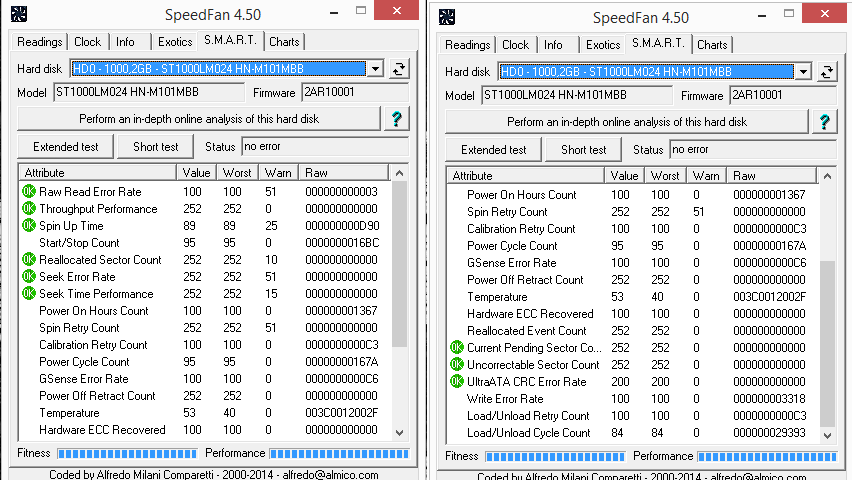
Task: Click OK icon beside UltraATA CRC Error Rate
Action: [x=457, y=382]
